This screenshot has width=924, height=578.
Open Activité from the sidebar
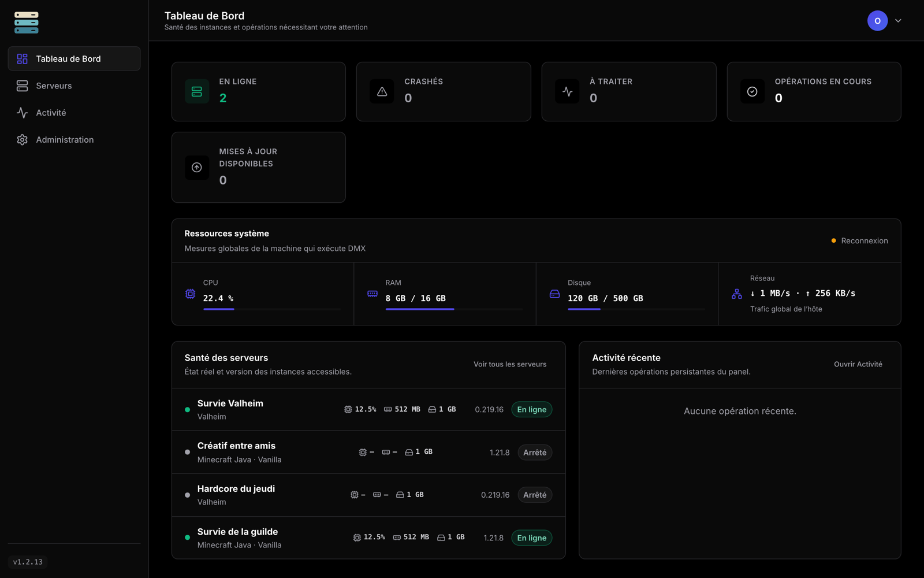pos(74,113)
